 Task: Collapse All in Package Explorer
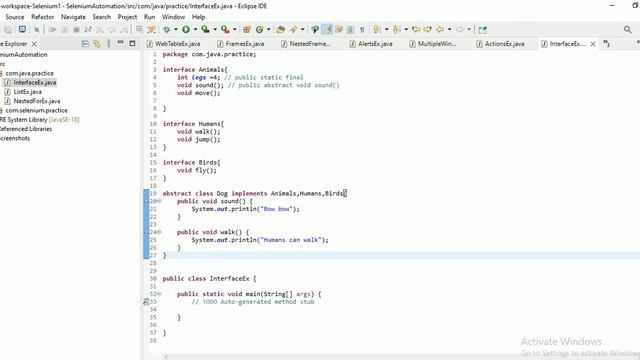pyautogui.click(x=85, y=43)
